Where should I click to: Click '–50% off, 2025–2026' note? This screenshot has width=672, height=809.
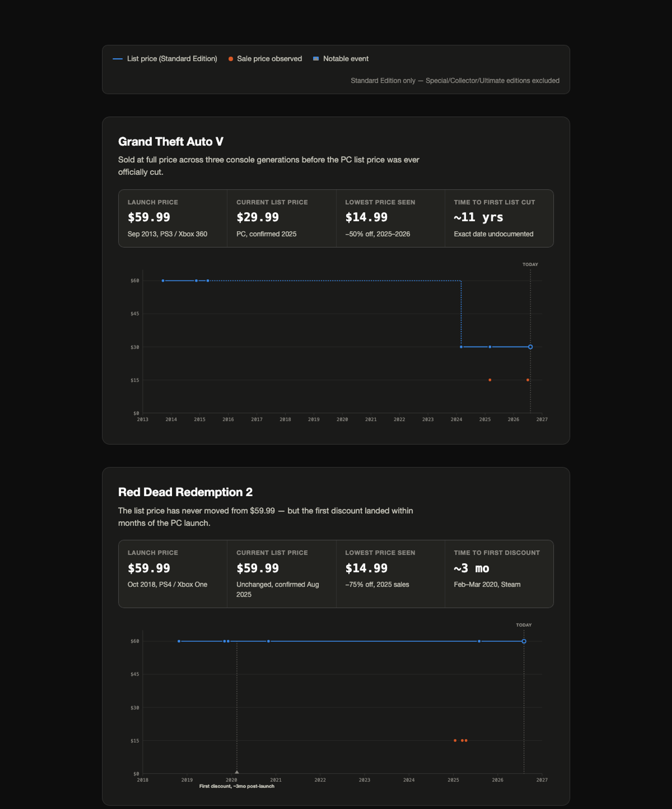point(377,234)
